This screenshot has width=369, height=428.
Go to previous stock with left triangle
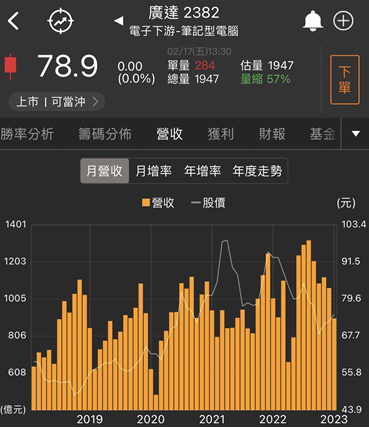click(x=118, y=21)
